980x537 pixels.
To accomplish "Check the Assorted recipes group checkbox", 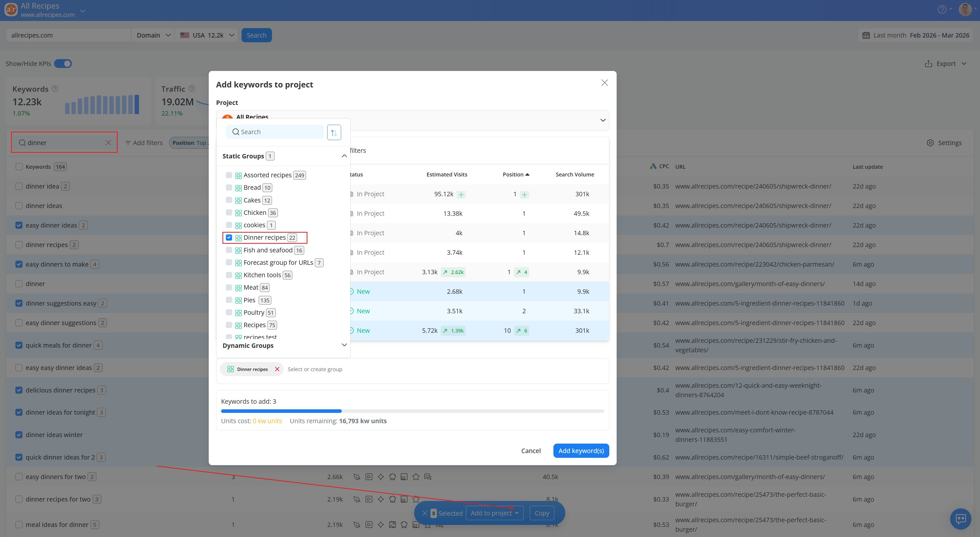I will pyautogui.click(x=229, y=175).
